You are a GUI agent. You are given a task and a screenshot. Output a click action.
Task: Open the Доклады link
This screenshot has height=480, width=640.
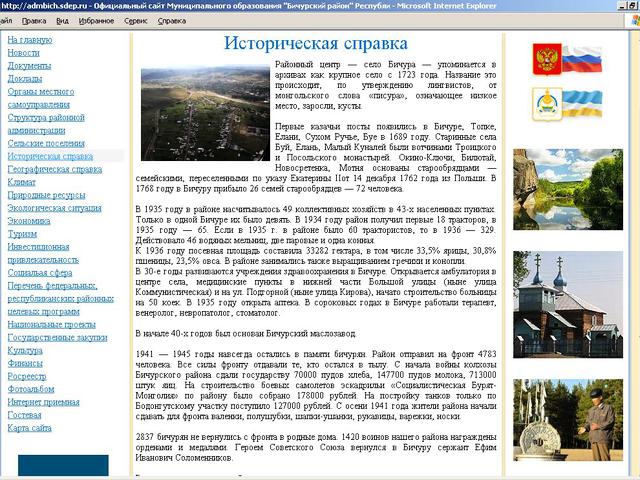[x=24, y=79]
